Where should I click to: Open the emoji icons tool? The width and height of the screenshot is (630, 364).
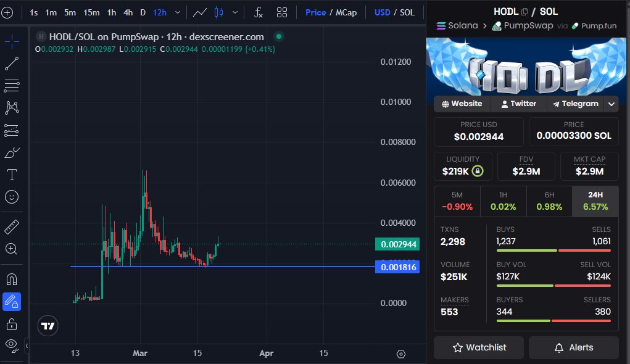pos(12,197)
